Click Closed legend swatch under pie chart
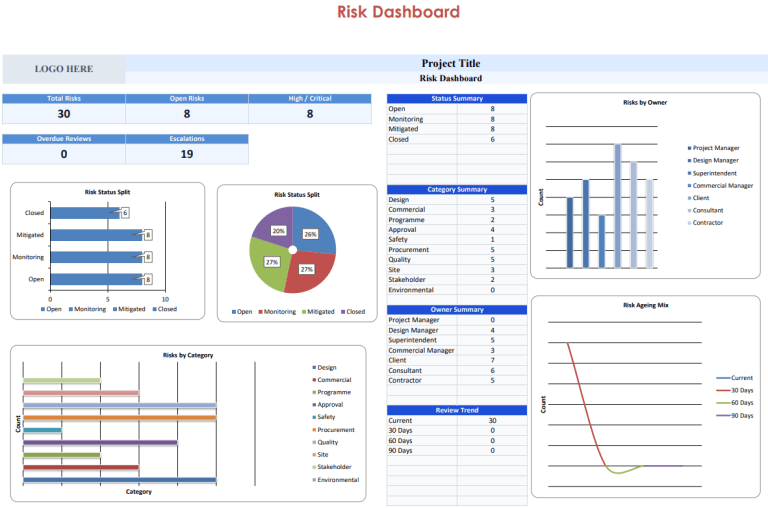768x508 pixels. click(x=343, y=312)
